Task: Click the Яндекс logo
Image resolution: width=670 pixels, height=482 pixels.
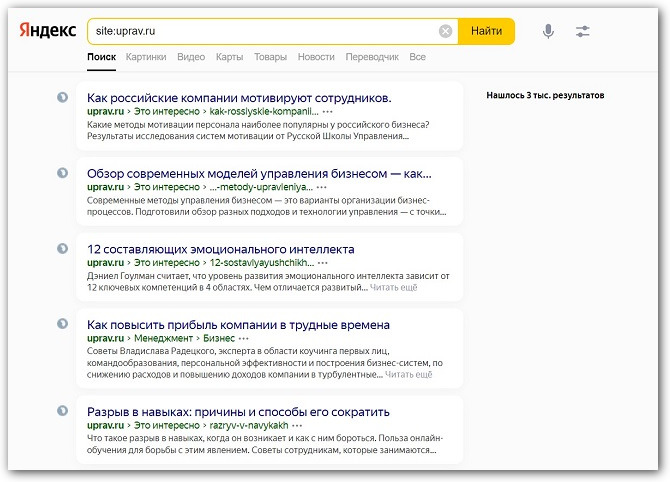Action: (x=47, y=31)
